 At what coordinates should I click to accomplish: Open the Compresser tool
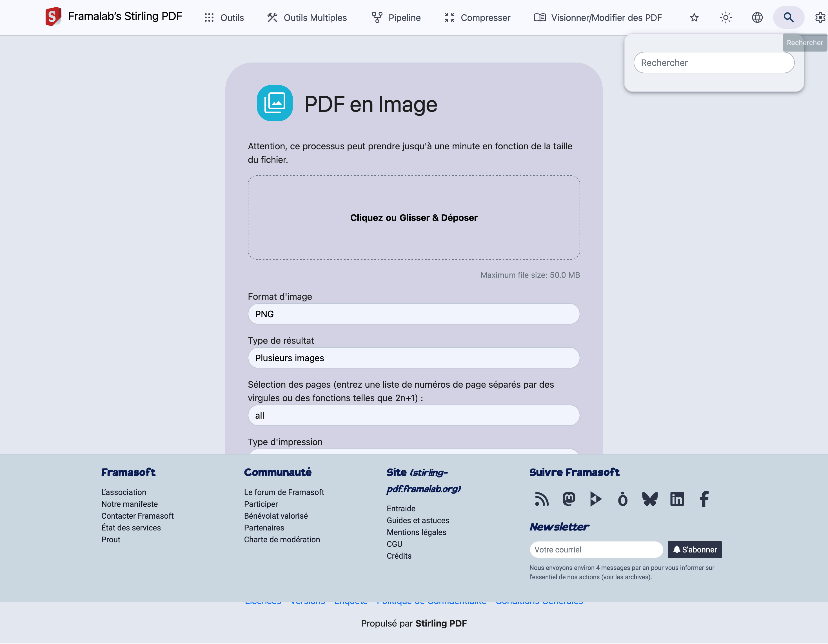coord(477,17)
